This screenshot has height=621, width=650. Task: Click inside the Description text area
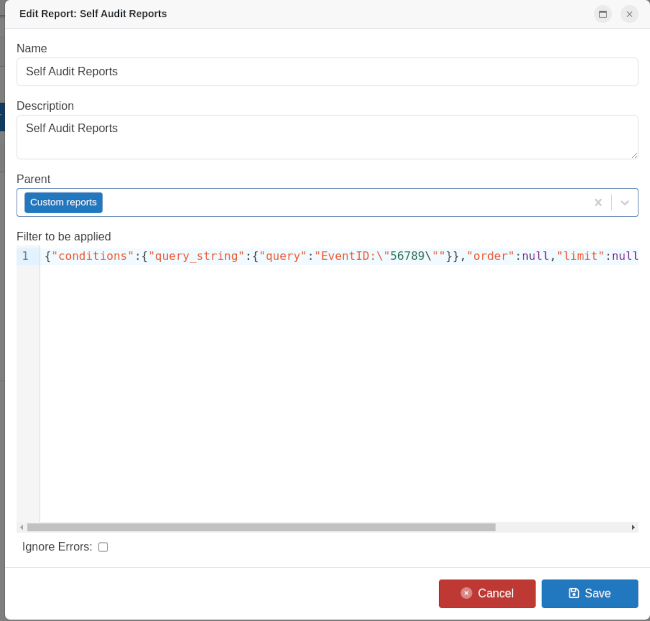tap(327, 136)
